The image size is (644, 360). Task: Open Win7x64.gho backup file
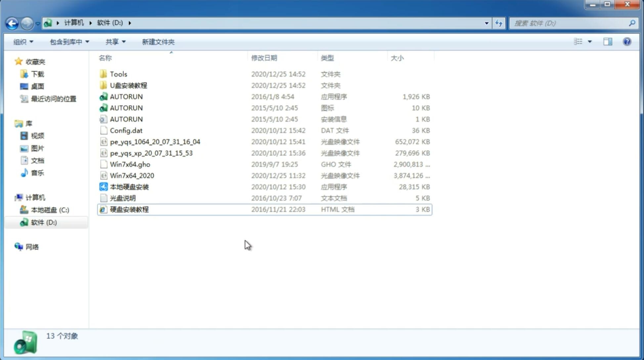(130, 164)
